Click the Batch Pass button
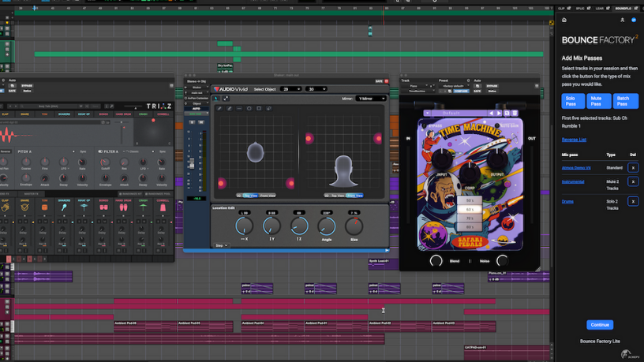The image size is (644, 362). pyautogui.click(x=626, y=101)
